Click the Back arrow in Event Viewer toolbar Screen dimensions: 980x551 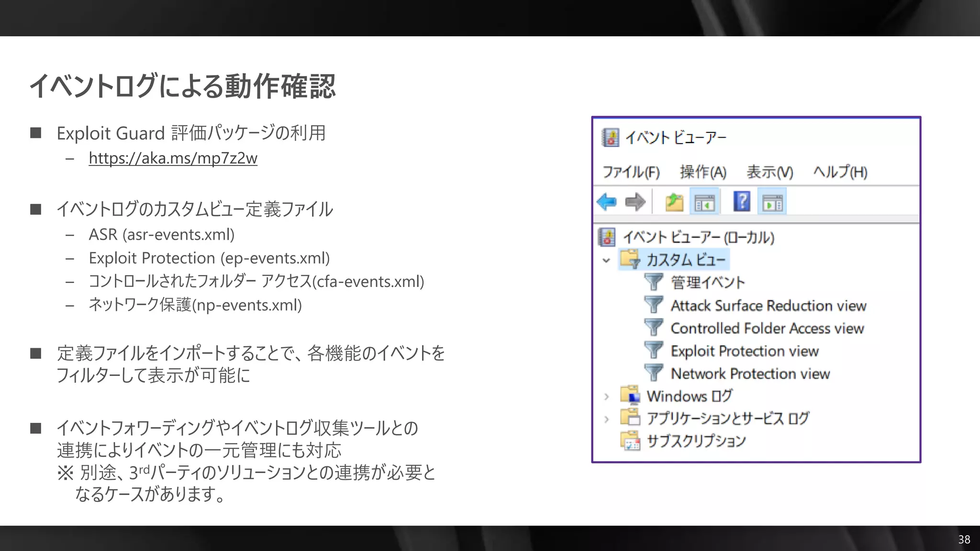pyautogui.click(x=607, y=202)
